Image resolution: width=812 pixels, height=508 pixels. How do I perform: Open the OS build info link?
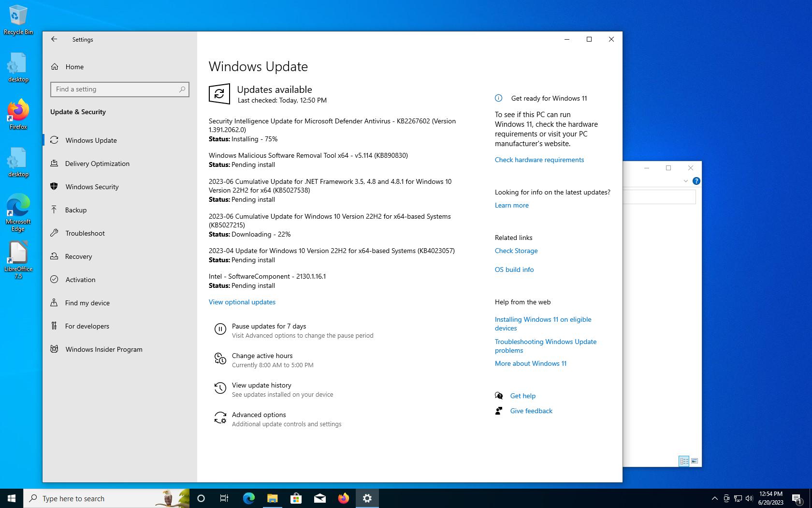(x=514, y=269)
